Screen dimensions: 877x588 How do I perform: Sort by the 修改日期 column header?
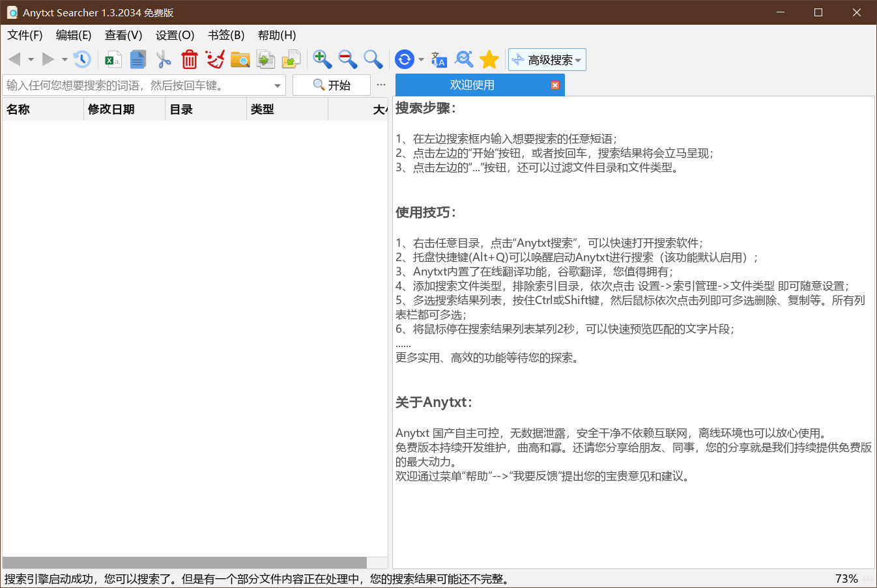click(x=124, y=109)
